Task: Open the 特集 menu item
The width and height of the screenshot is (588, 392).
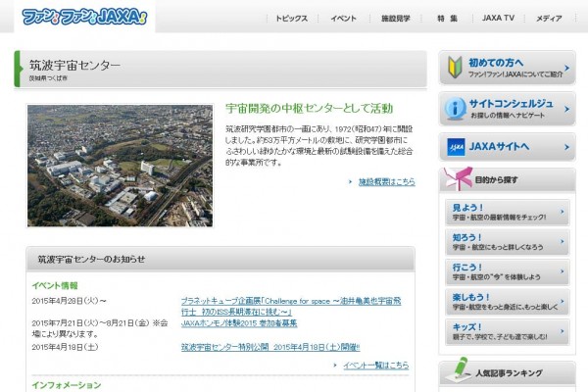Action: pyautogui.click(x=447, y=19)
